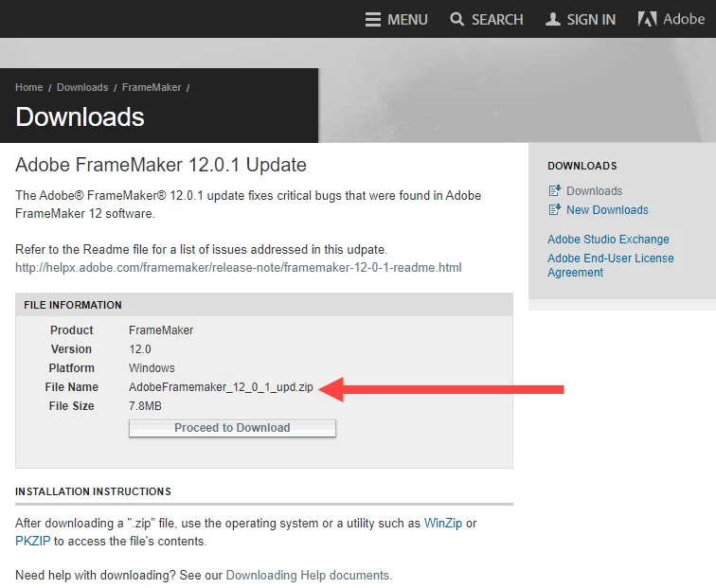
Task: Open SEARCH text in top bar
Action: click(x=497, y=20)
